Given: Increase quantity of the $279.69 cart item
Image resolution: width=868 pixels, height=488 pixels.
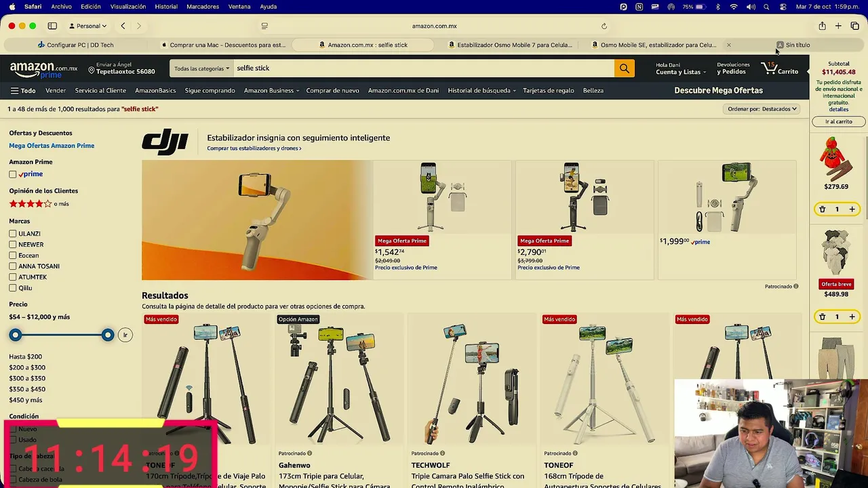Looking at the screenshot, I should pyautogui.click(x=852, y=209).
